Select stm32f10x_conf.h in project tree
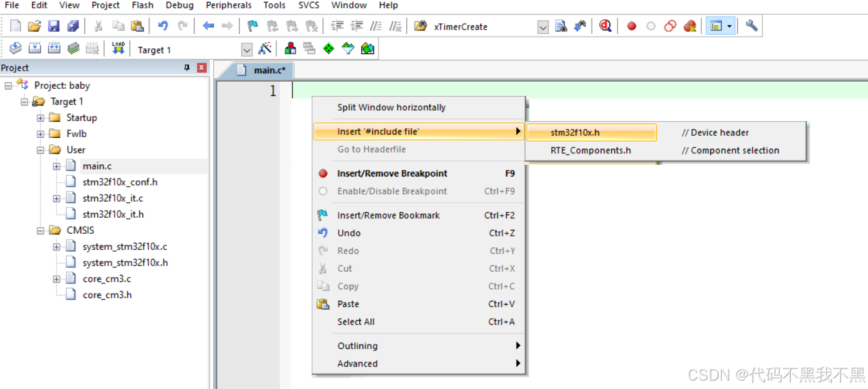868x389 pixels. tap(120, 182)
